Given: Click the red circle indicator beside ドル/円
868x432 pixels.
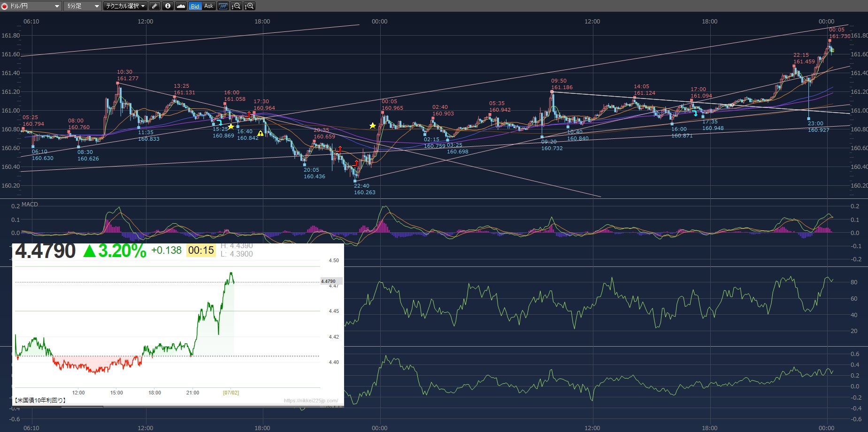Looking at the screenshot, I should [x=5, y=6].
